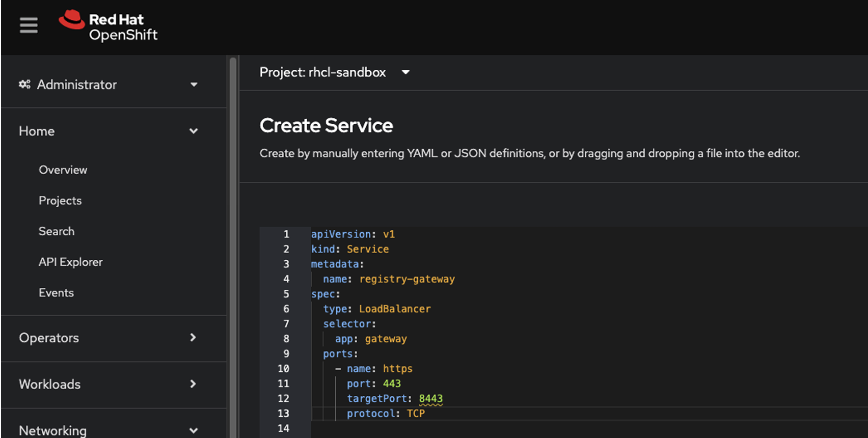Screen dimensions: 868x438
Task: Click the https port name value
Action: [398, 369]
